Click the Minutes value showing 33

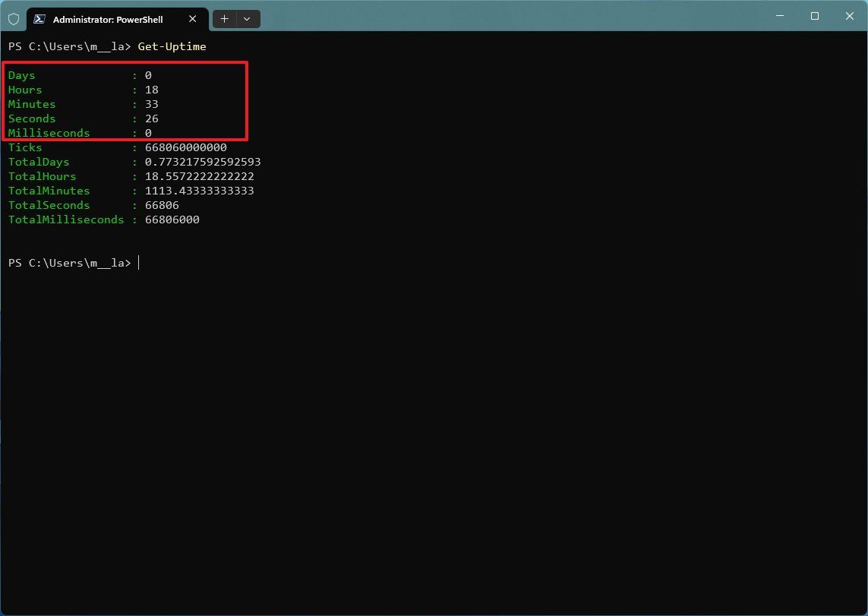tap(151, 104)
